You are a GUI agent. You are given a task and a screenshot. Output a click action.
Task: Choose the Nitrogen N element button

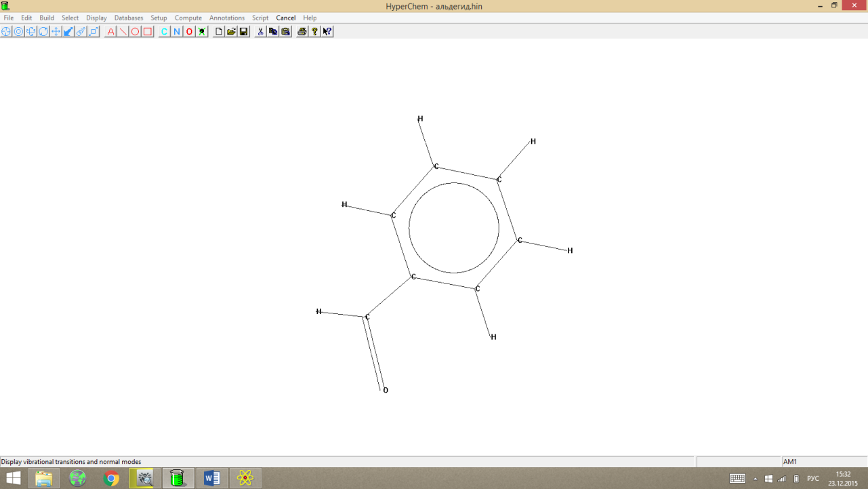point(177,31)
